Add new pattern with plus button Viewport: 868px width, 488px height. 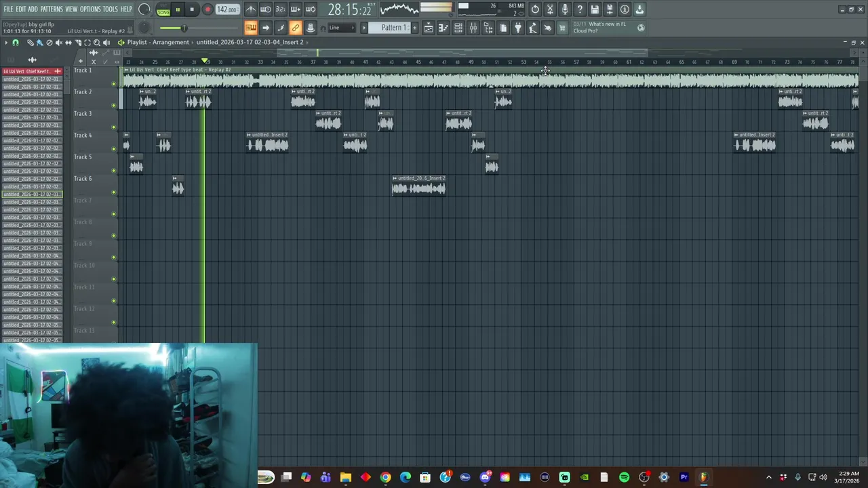(x=415, y=28)
